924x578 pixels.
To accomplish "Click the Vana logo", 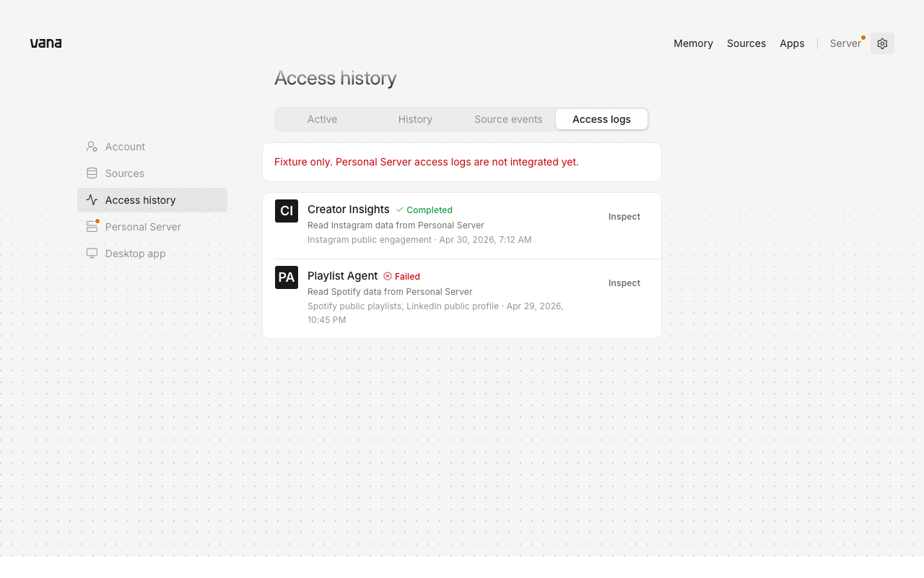I will click(x=45, y=43).
